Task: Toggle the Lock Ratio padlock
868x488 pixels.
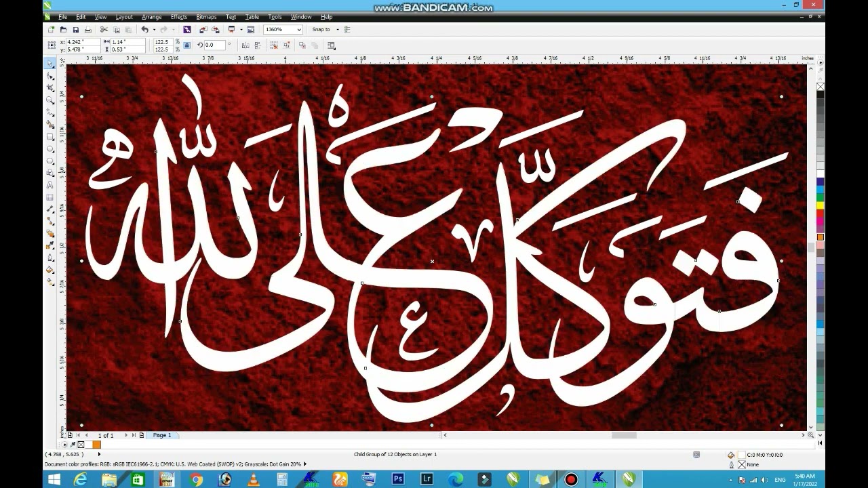Action: (186, 45)
